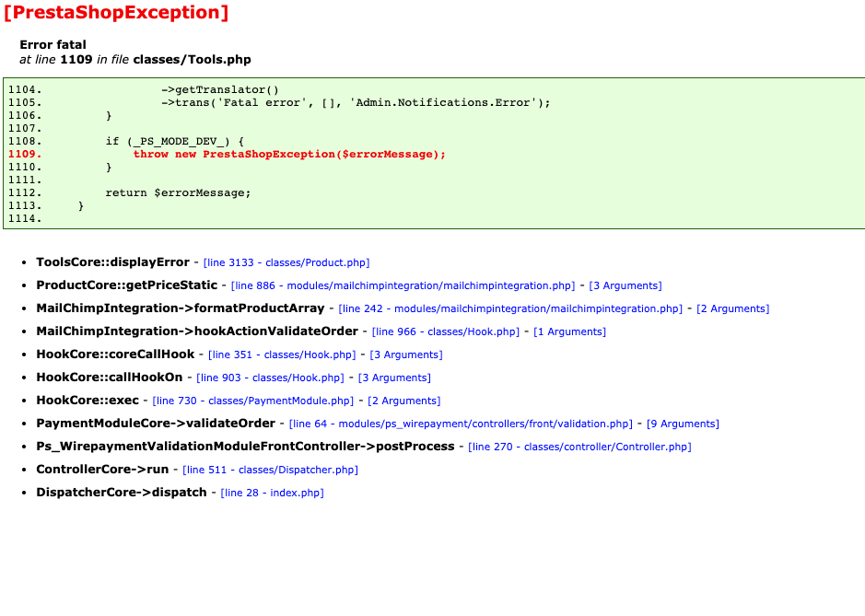This screenshot has height=616, width=865.
Task: Open line 886 mailchimpintegration.php link
Action: pyautogui.click(x=403, y=285)
